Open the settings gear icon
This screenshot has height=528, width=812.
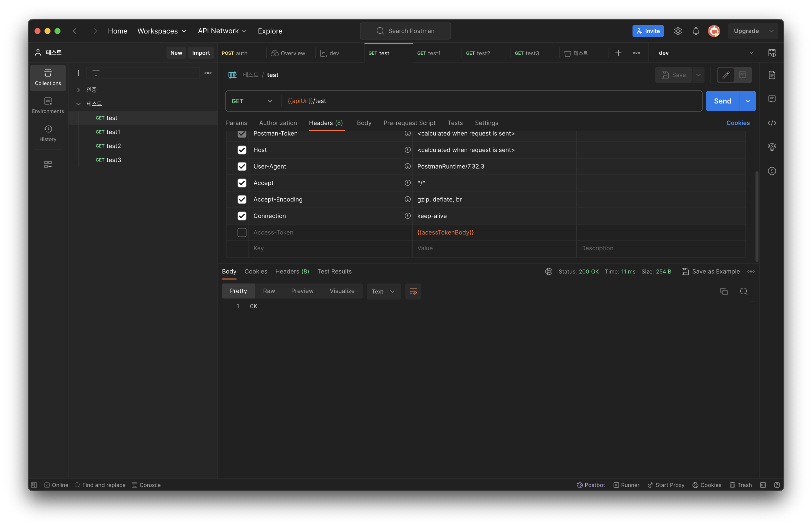[x=677, y=31]
